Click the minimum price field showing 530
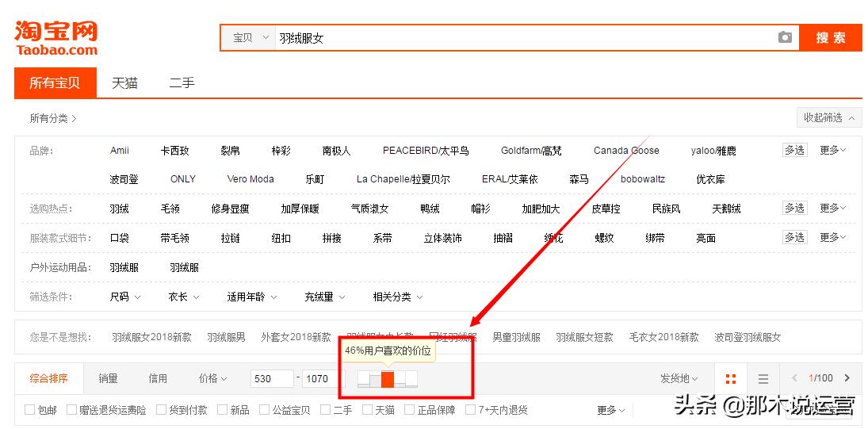The image size is (868, 429). coord(272,379)
